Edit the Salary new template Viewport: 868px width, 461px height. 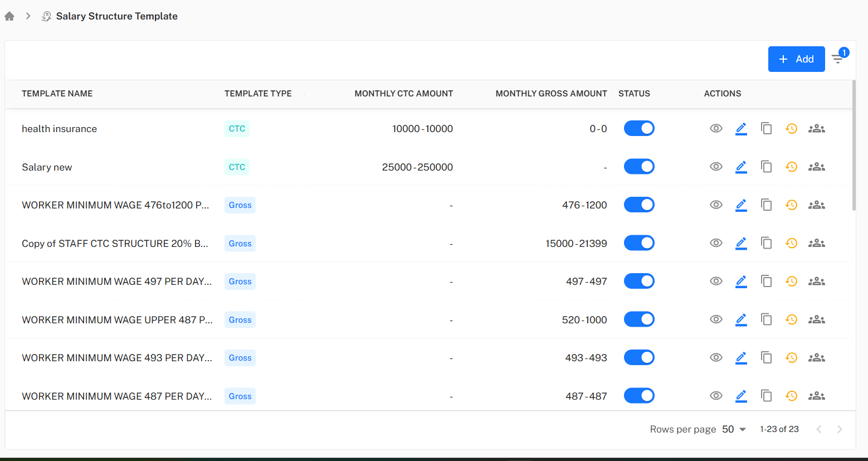point(741,167)
